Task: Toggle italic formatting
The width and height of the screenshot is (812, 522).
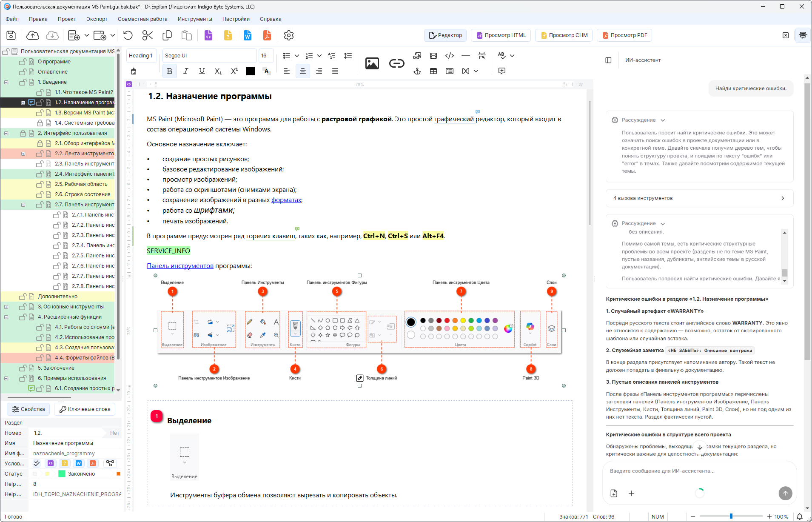Action: (186, 71)
